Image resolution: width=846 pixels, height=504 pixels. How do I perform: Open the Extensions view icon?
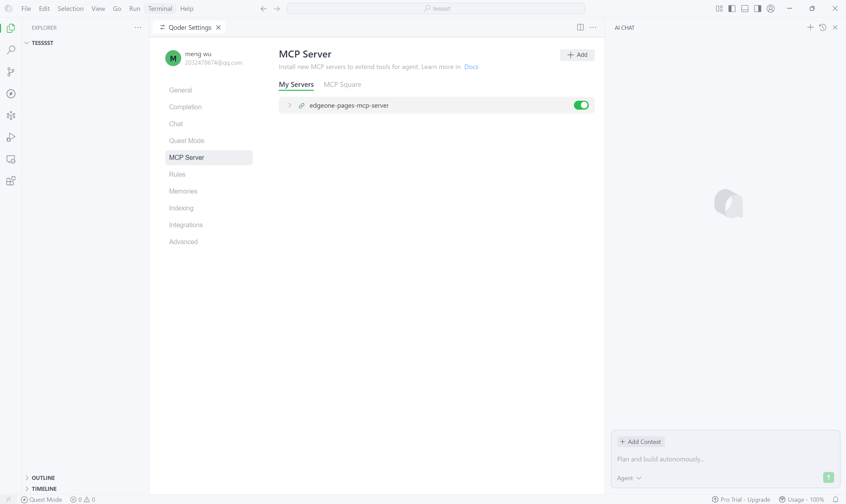coord(11,181)
